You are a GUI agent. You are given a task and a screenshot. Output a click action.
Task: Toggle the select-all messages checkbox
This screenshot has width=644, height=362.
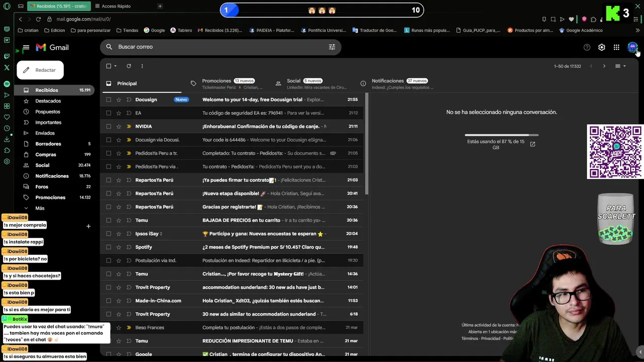point(108,66)
